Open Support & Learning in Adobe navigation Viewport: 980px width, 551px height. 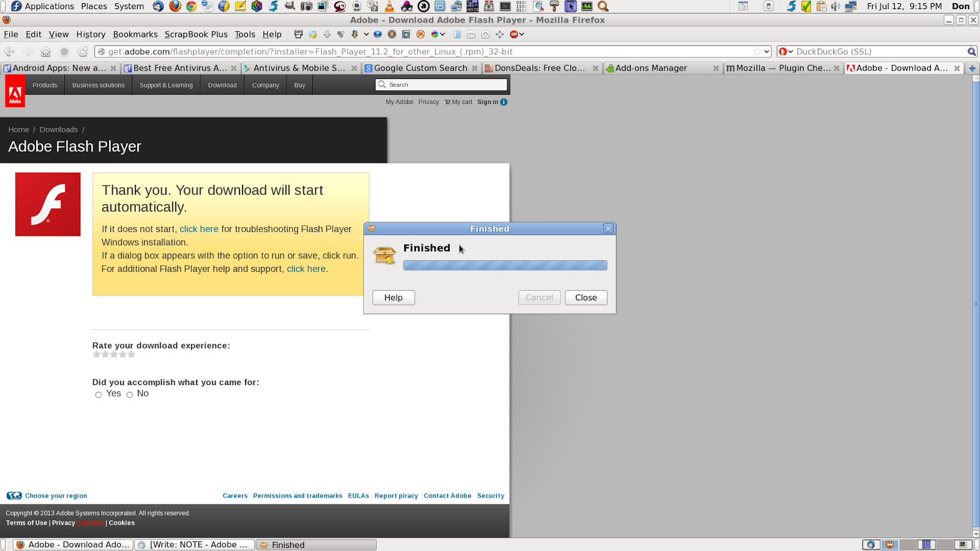click(x=166, y=85)
